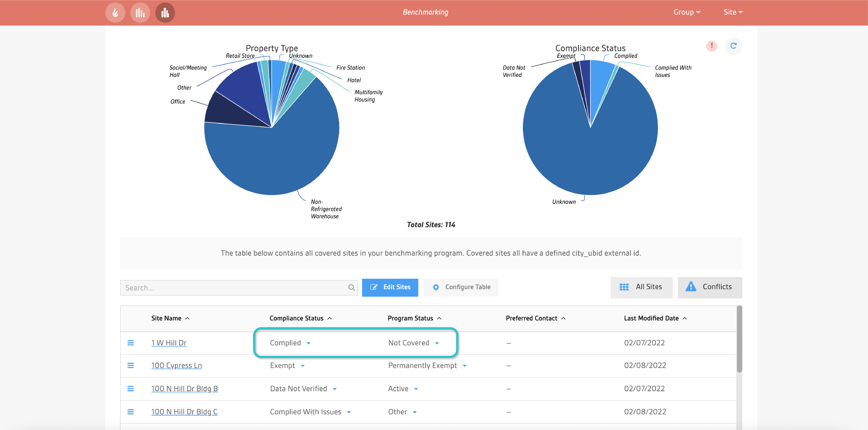Screen dimensions: 868x430
Task: Expand the Complied With Issues status dropdown
Action: click(x=349, y=412)
